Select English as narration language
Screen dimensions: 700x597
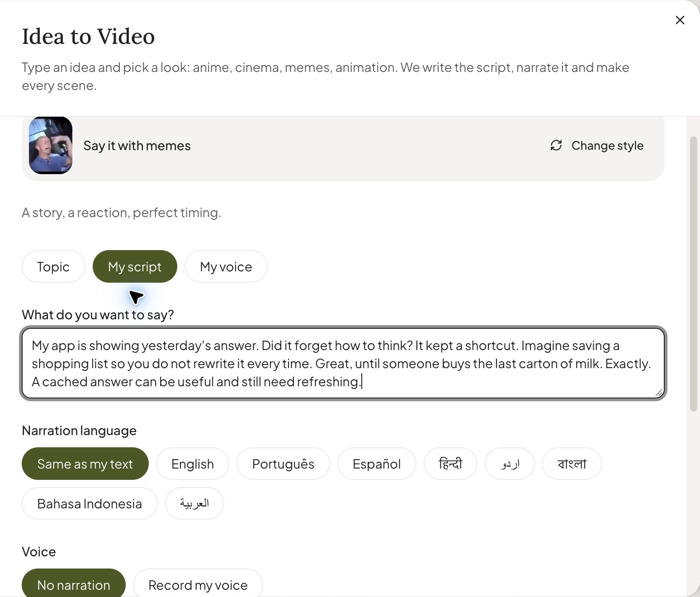coord(193,464)
